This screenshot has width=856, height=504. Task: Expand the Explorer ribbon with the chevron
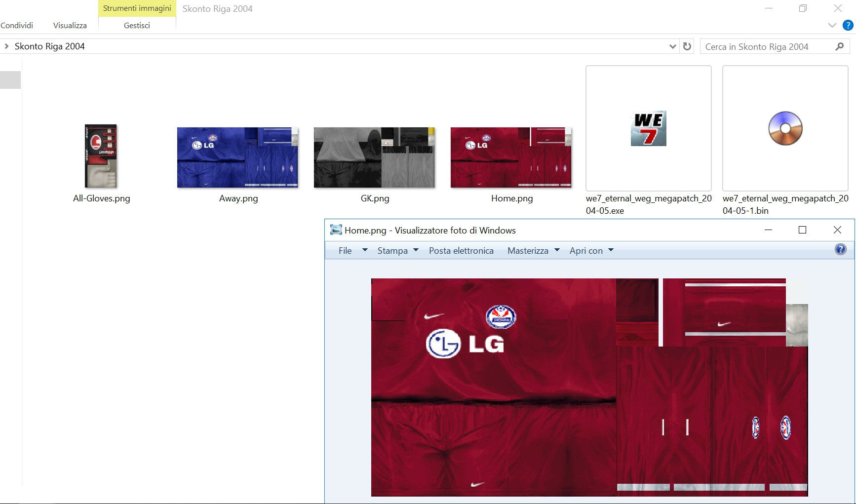(x=832, y=25)
